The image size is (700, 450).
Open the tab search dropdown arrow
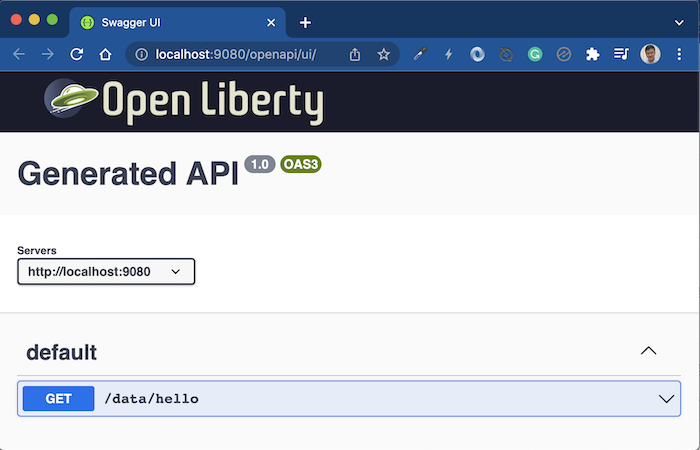click(679, 22)
